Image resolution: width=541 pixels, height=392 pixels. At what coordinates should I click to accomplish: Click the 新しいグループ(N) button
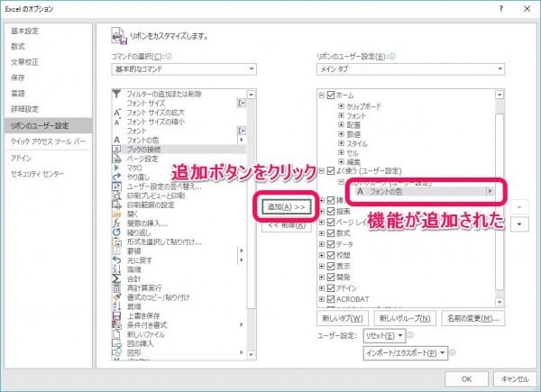click(x=405, y=318)
